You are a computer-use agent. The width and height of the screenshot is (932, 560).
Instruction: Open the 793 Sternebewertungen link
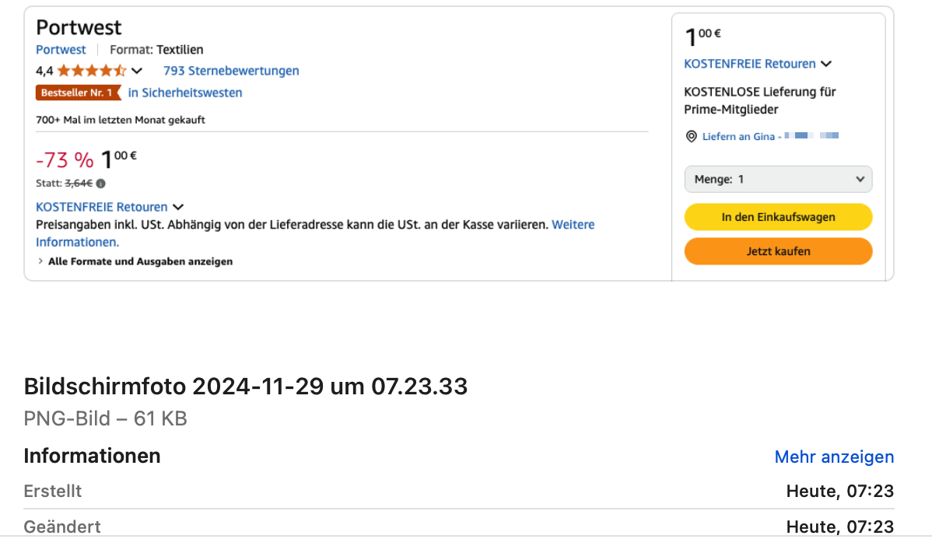point(231,71)
